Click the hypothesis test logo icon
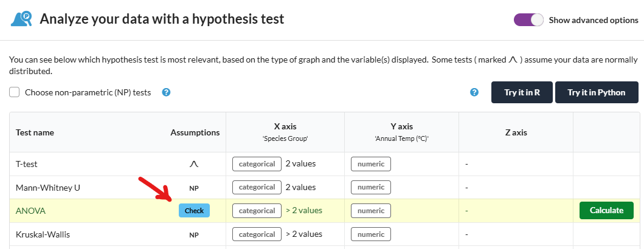 pyautogui.click(x=21, y=19)
